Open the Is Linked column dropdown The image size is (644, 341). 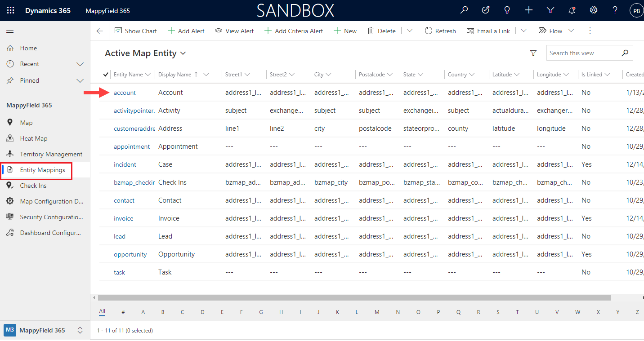tap(607, 75)
